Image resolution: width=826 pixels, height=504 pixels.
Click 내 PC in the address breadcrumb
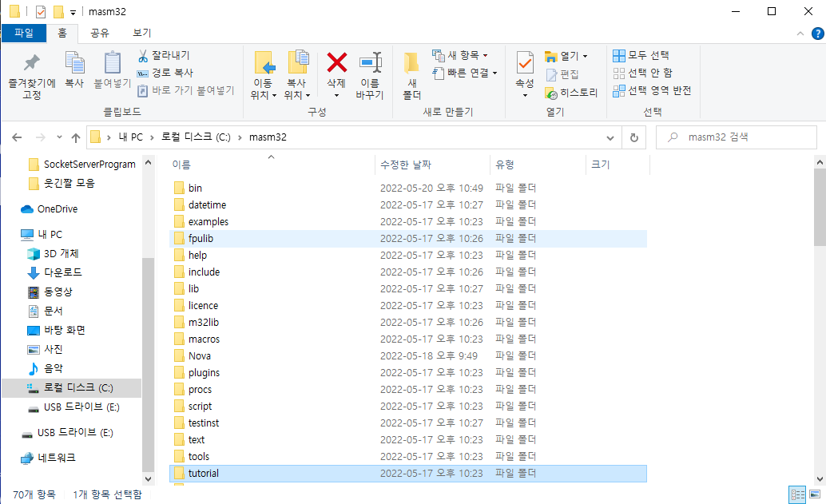pos(131,137)
